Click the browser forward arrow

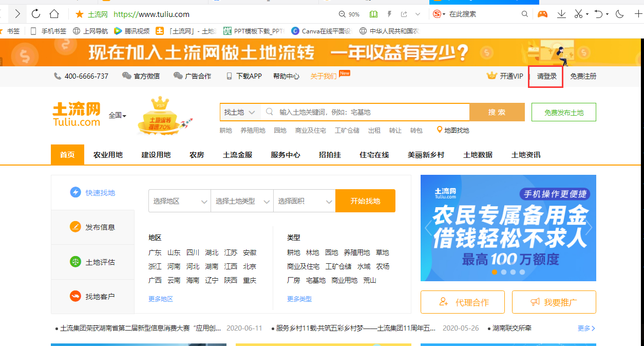tap(17, 14)
